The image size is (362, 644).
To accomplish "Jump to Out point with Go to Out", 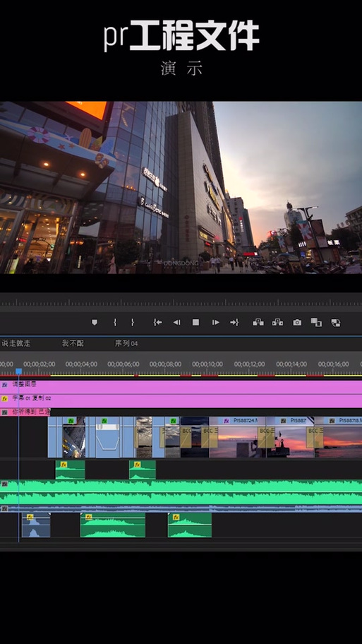I will tap(234, 323).
